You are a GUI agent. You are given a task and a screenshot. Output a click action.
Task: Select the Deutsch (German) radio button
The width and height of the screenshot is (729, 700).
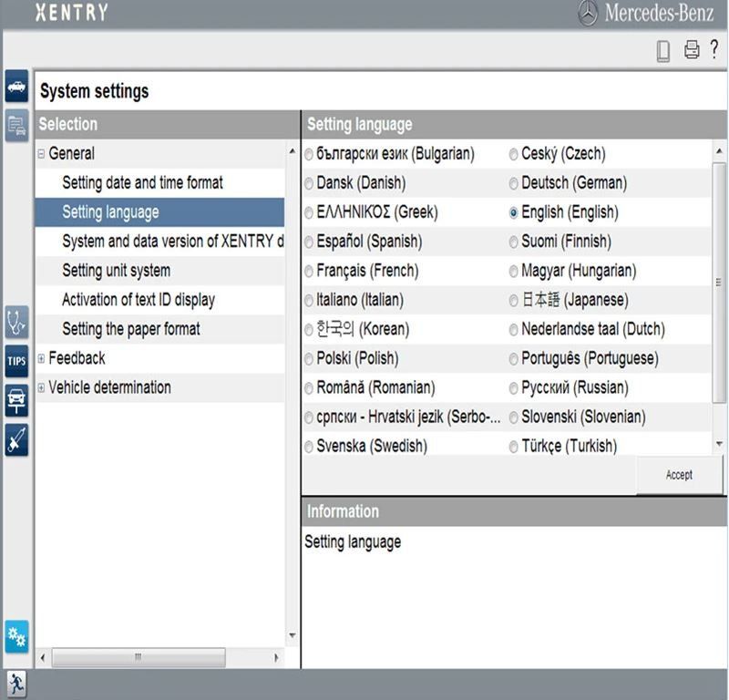coord(514,183)
